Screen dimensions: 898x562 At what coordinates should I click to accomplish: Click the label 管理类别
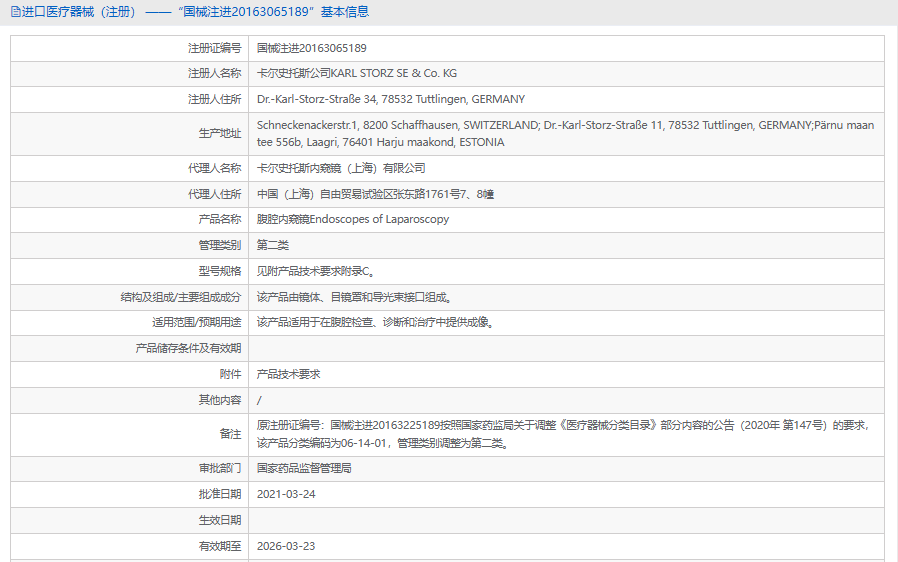(x=220, y=245)
